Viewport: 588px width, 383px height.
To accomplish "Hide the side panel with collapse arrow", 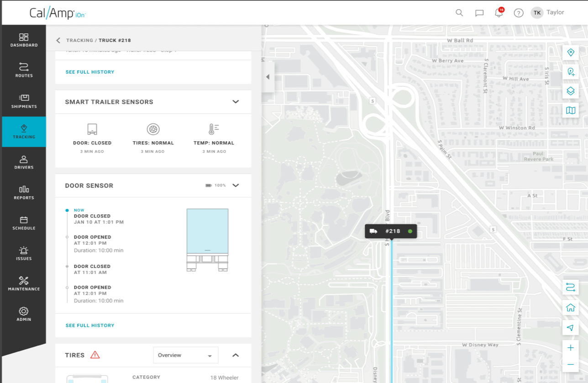I will (x=268, y=77).
